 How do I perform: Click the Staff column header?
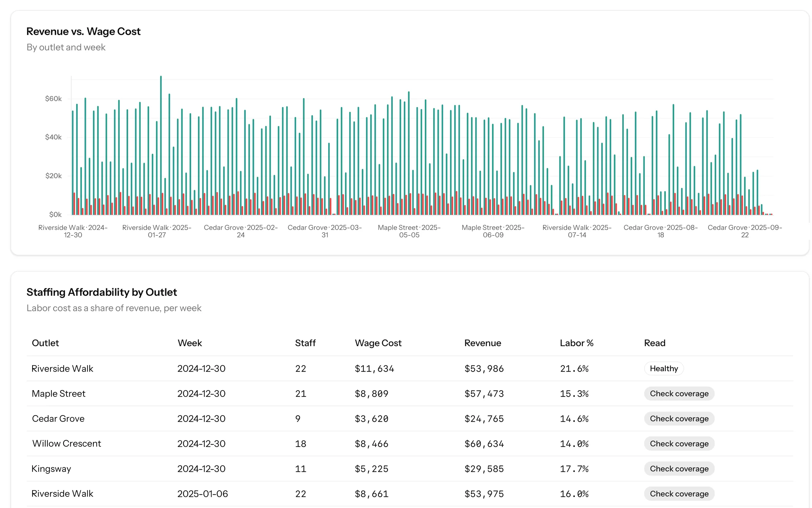[x=305, y=343]
